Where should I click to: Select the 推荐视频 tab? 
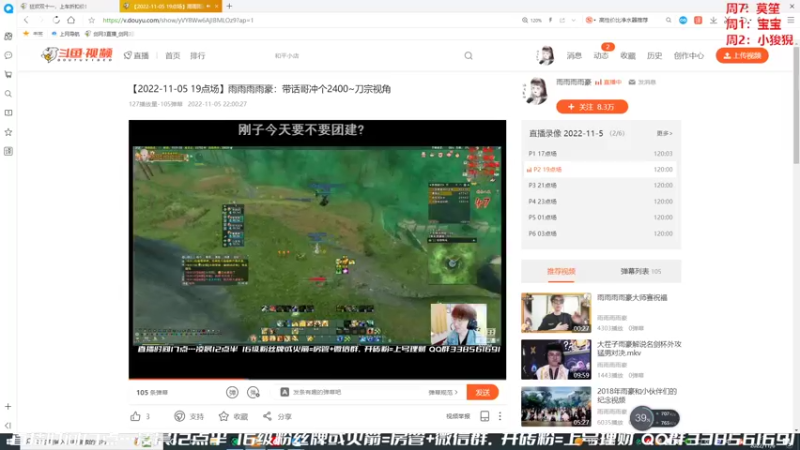click(x=561, y=271)
